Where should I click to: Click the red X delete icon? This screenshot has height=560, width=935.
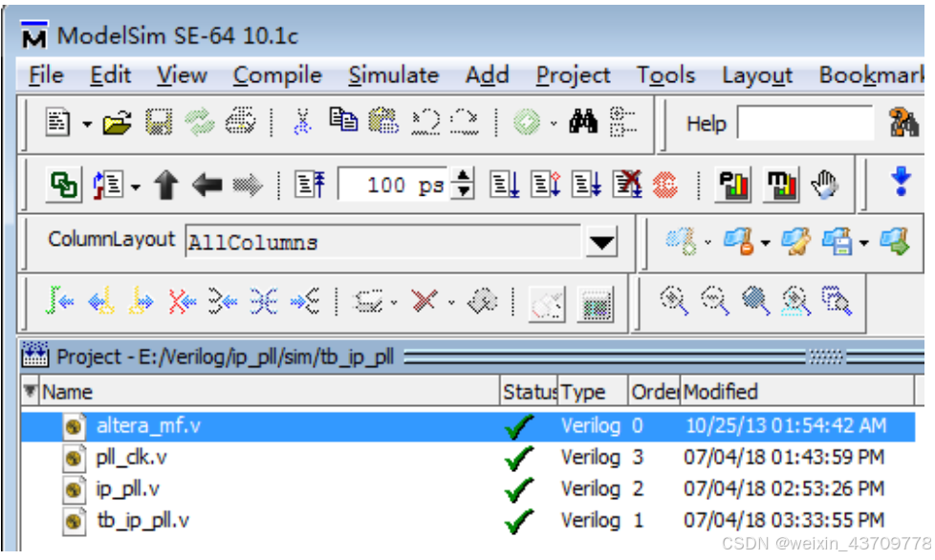coord(424,301)
